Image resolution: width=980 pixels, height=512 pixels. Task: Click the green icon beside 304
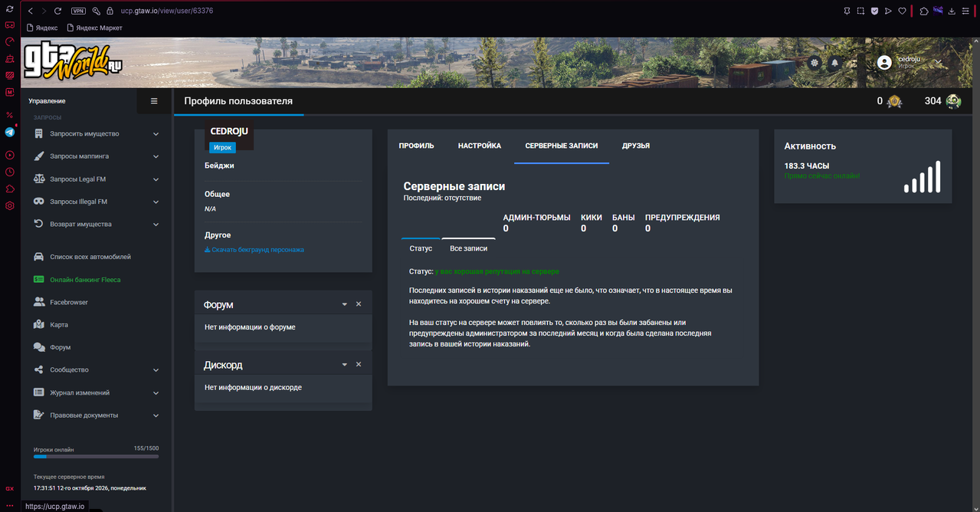coord(953,101)
